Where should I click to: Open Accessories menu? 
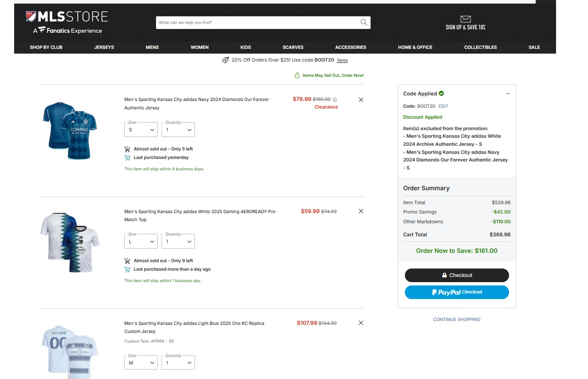pyautogui.click(x=350, y=47)
